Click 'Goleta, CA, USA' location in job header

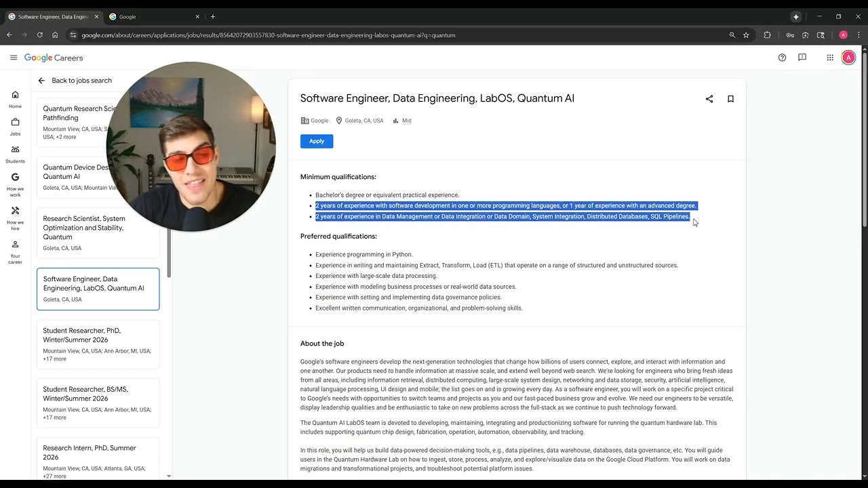pos(364,121)
